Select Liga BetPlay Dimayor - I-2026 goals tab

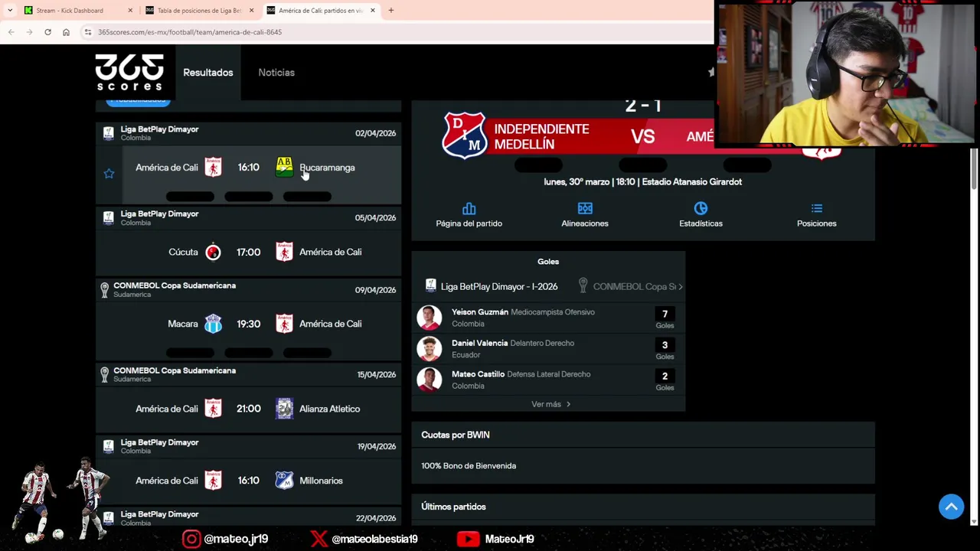pos(491,286)
